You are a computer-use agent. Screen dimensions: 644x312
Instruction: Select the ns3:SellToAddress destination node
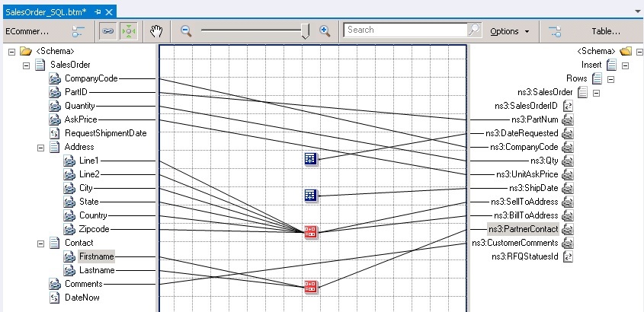click(x=524, y=202)
